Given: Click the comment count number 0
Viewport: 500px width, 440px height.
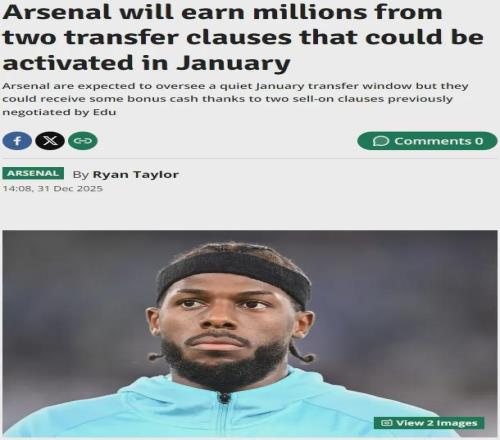Looking at the screenshot, I should (x=479, y=141).
